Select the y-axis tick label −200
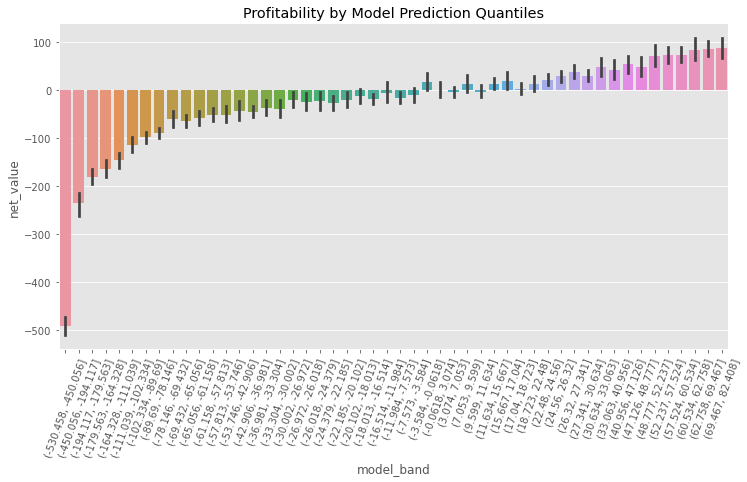The image size is (747, 482). [40, 187]
